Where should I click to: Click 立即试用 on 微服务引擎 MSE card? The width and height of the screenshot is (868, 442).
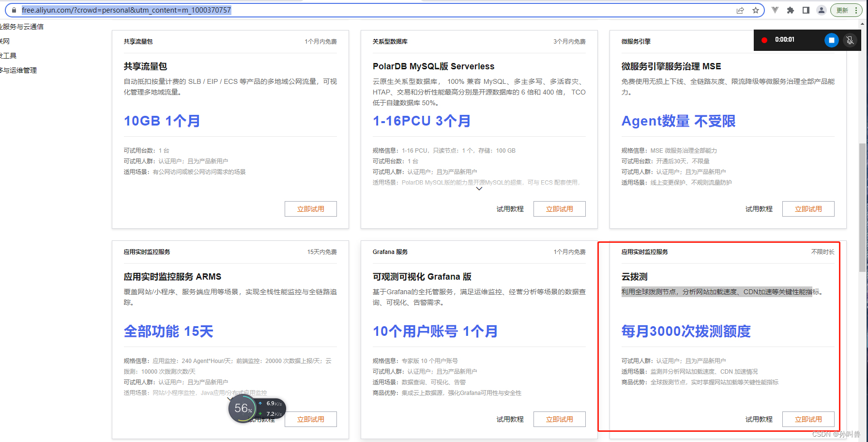coord(808,209)
